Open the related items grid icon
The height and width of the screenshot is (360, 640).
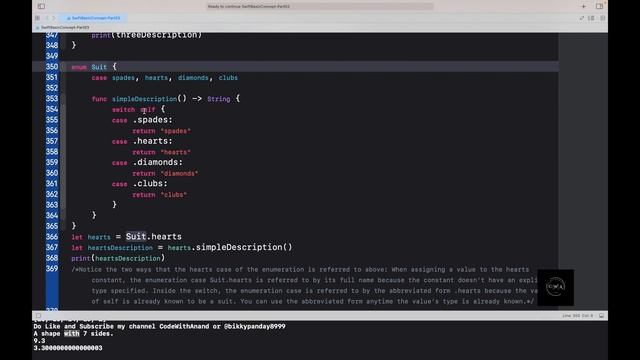[38, 18]
